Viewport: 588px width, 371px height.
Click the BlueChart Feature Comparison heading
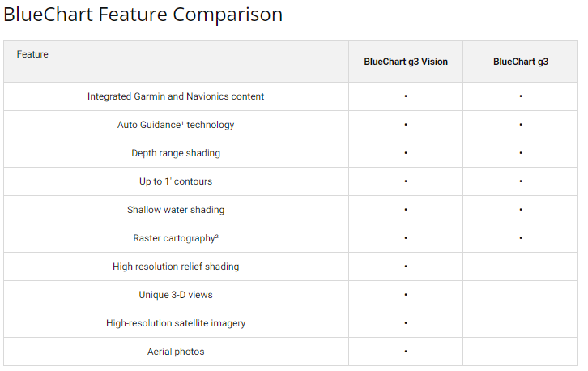pyautogui.click(x=143, y=15)
